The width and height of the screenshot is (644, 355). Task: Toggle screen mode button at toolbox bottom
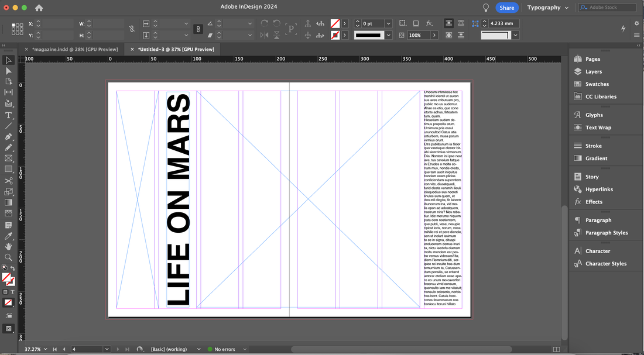pyautogui.click(x=8, y=329)
